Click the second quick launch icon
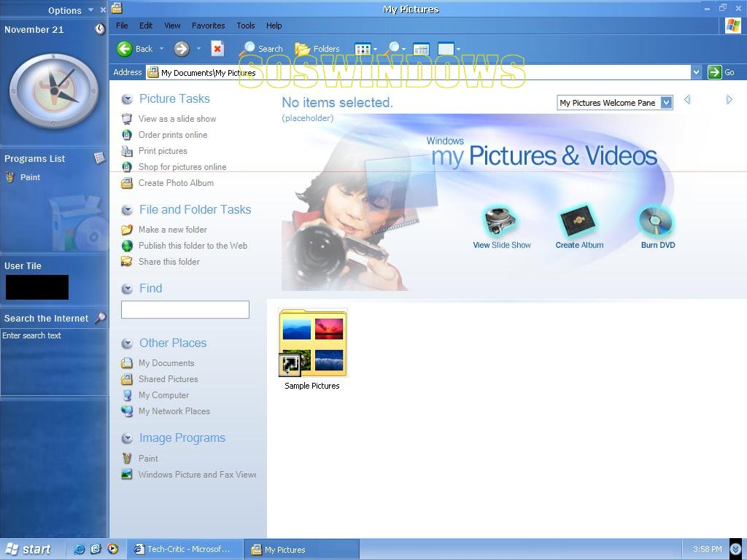 pos(96,550)
